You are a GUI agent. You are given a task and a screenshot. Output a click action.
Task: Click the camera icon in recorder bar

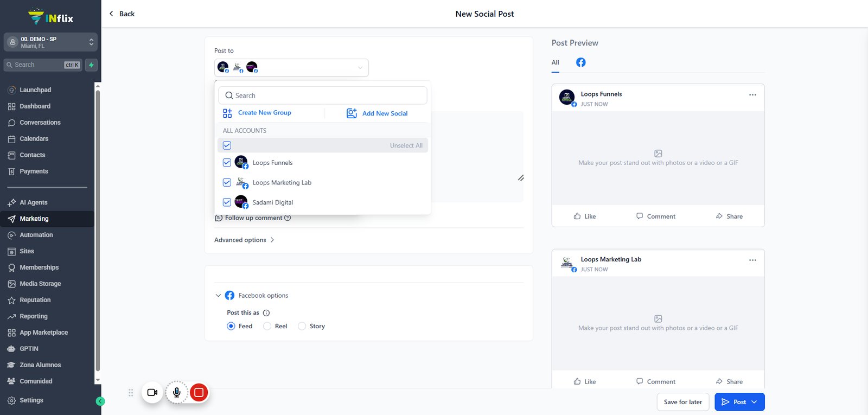pyautogui.click(x=152, y=392)
